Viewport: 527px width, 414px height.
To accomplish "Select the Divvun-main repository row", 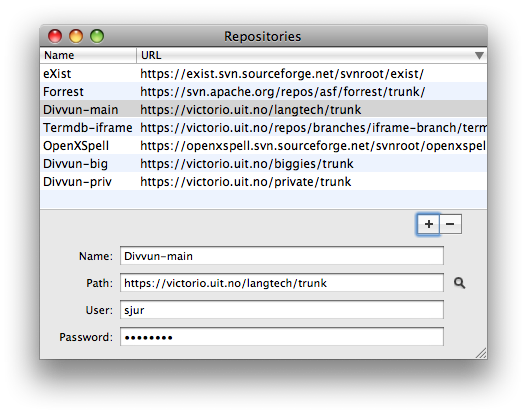I will point(264,110).
